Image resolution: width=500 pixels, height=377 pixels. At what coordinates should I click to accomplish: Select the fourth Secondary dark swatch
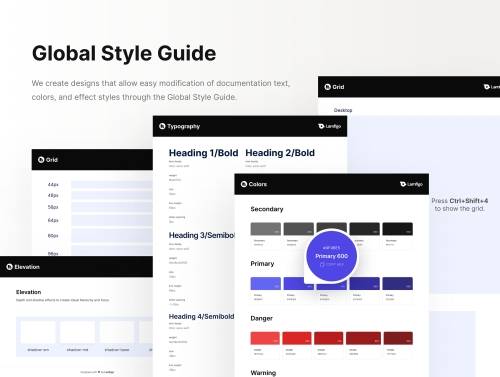pyautogui.click(x=364, y=229)
